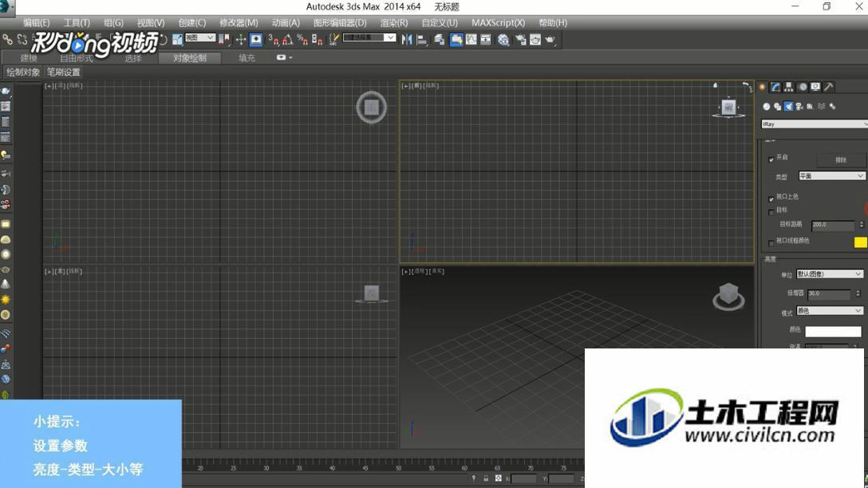This screenshot has width=868, height=488.
Task: Switch to the Modify panel icon
Action: click(x=775, y=87)
